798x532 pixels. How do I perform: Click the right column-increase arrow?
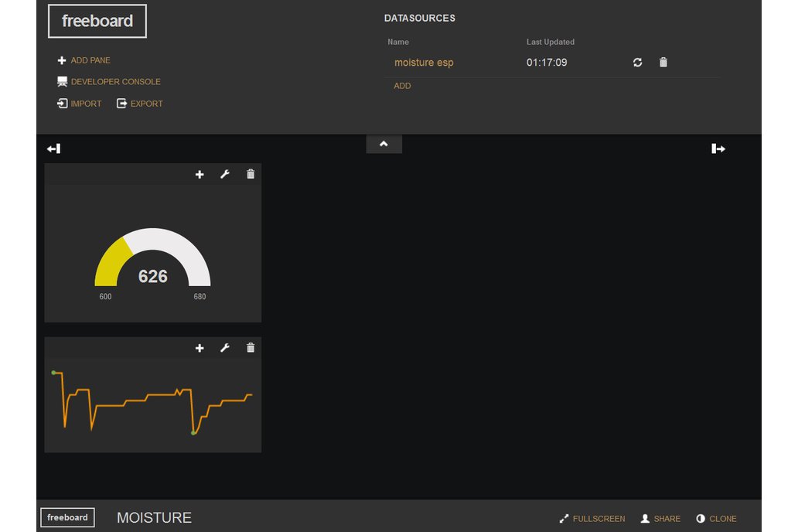[x=718, y=148]
